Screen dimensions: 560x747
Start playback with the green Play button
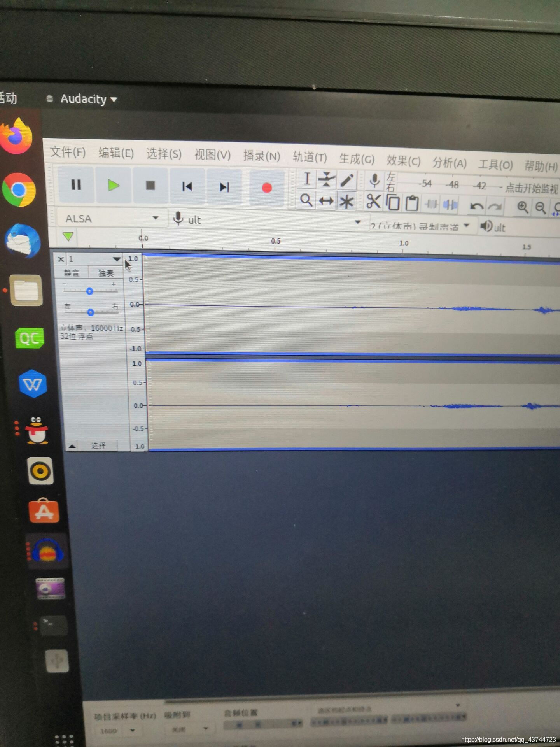(113, 186)
